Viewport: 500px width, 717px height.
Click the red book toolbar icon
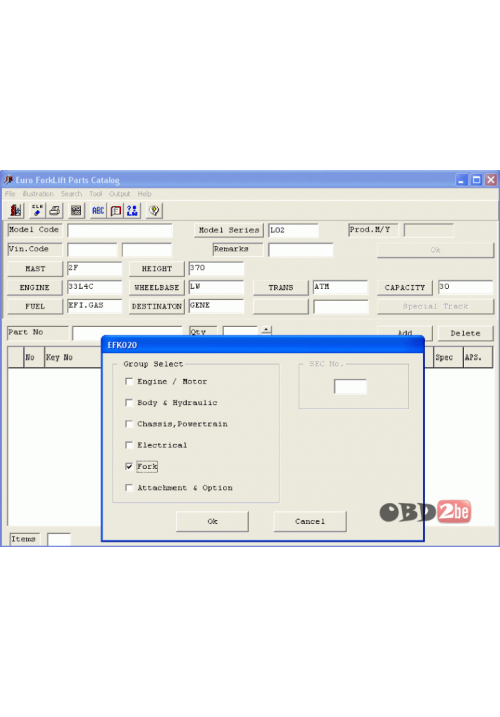click(116, 210)
